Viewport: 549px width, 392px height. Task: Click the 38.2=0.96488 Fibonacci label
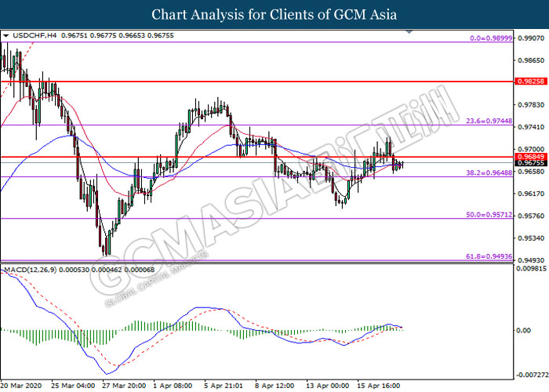click(x=489, y=172)
